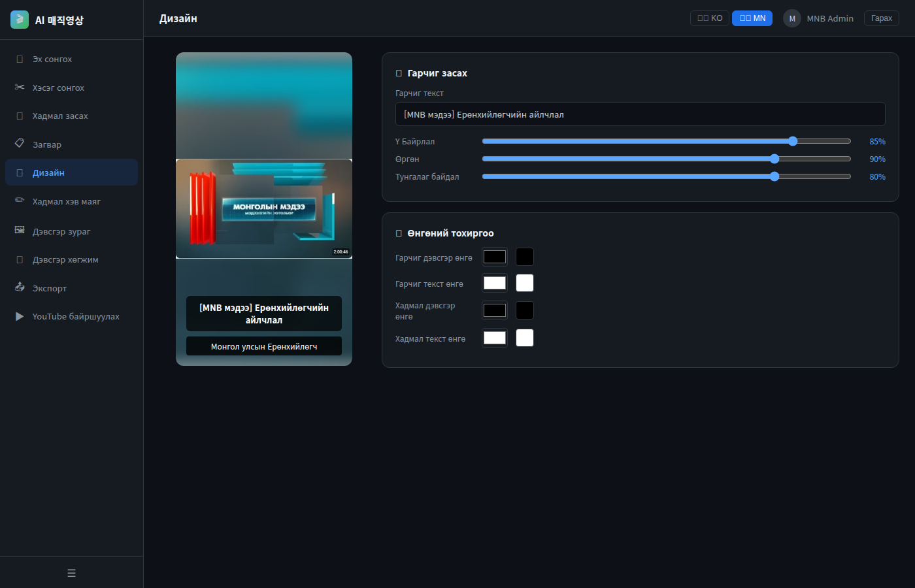Click subtitle Монгол улсын Ерөнхийлөгч in preview
Image resolution: width=915 pixels, height=588 pixels.
[264, 346]
